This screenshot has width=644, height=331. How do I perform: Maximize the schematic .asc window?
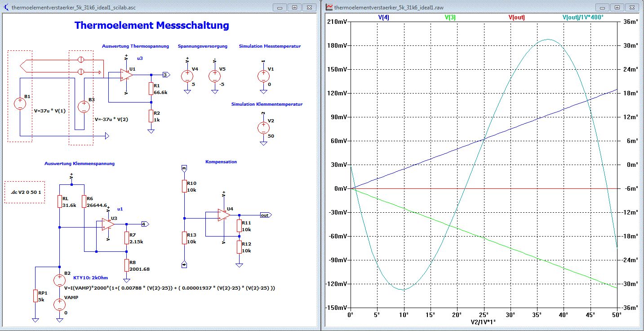(x=295, y=8)
